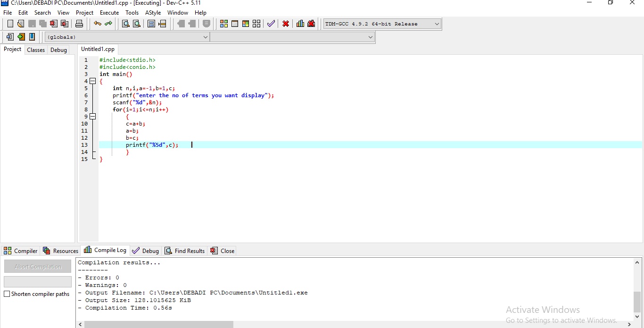The image size is (644, 328).
Task: Click the Rebuild All grid icon
Action: click(256, 24)
